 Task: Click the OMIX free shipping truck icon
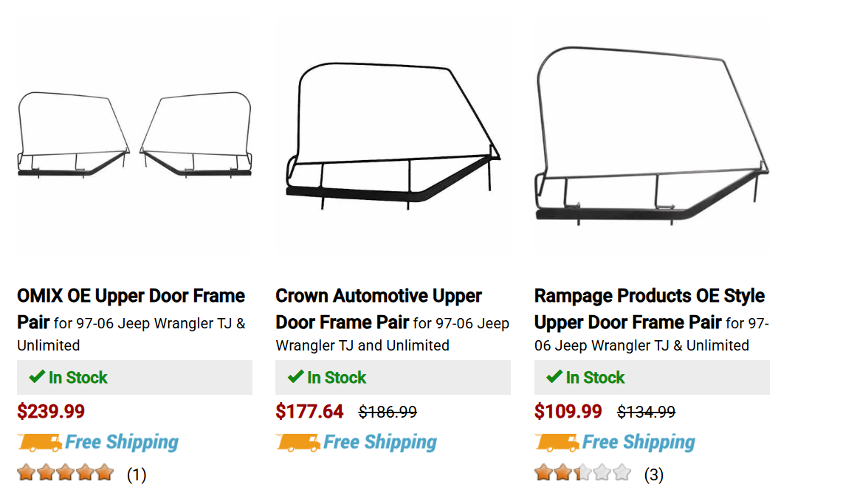click(40, 443)
